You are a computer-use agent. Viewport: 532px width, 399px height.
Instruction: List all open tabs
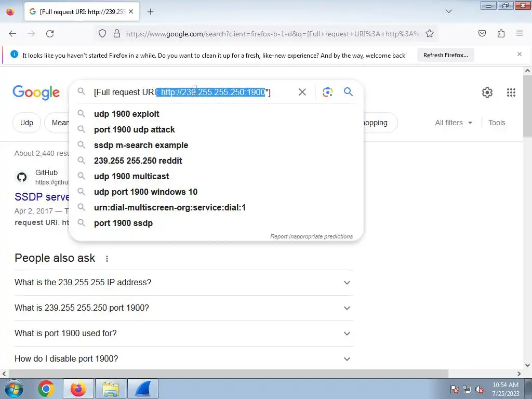coord(448,11)
